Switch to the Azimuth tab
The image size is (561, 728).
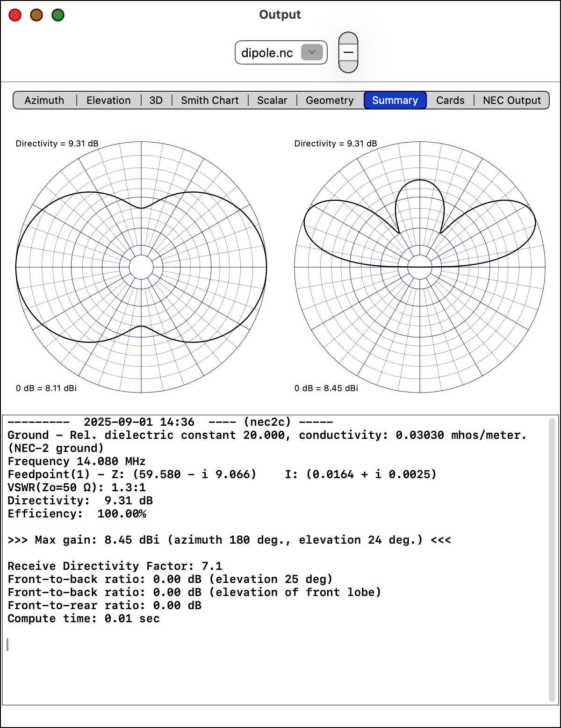(44, 100)
